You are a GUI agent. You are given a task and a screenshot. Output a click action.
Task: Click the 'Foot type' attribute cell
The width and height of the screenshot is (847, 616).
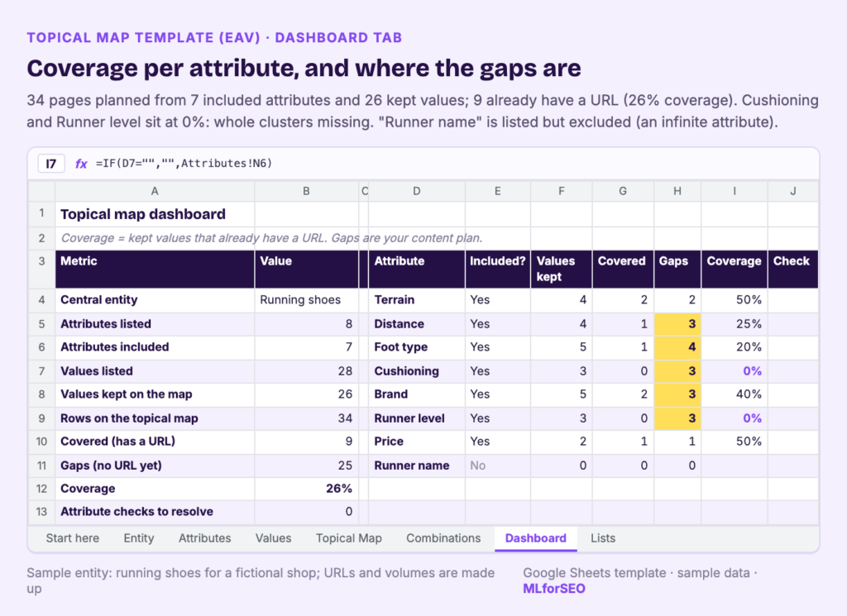pyautogui.click(x=417, y=347)
